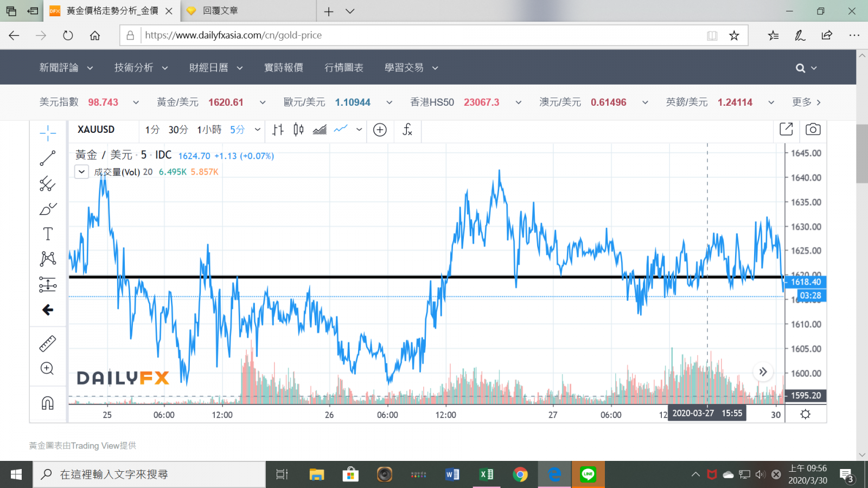Open Google Chrome from the taskbar
This screenshot has height=488, width=868.
tap(520, 474)
